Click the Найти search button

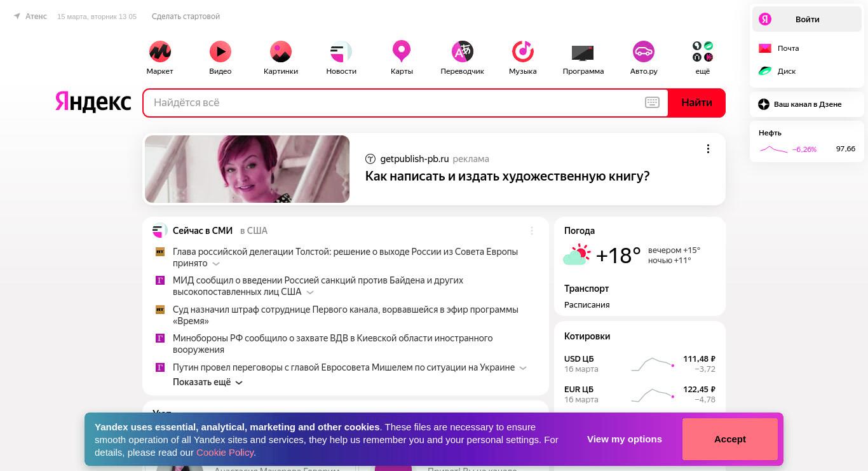[696, 103]
